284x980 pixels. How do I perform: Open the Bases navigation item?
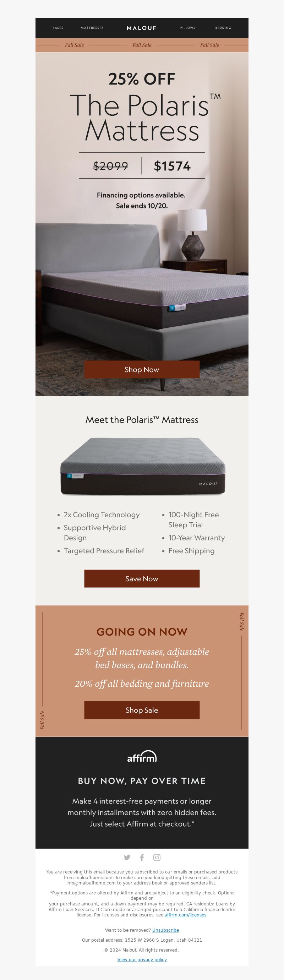click(58, 28)
